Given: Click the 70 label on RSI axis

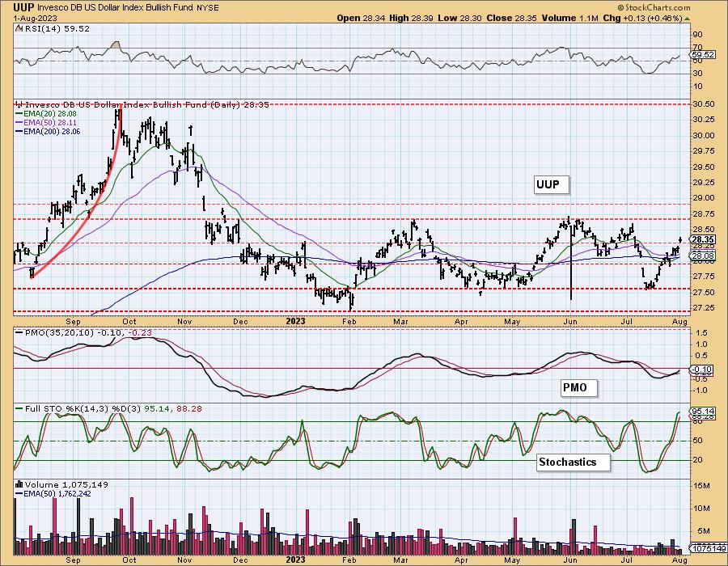Looking at the screenshot, I should coord(698,48).
